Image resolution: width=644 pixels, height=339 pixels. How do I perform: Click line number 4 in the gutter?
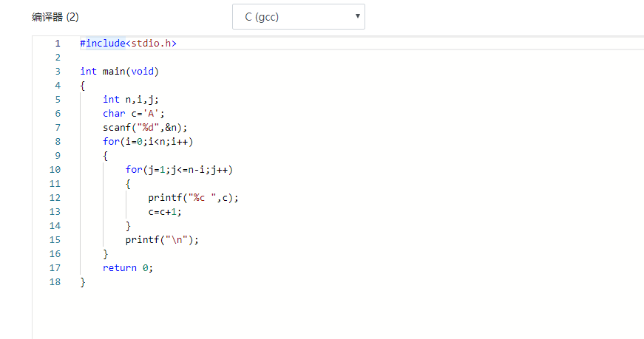click(x=58, y=86)
